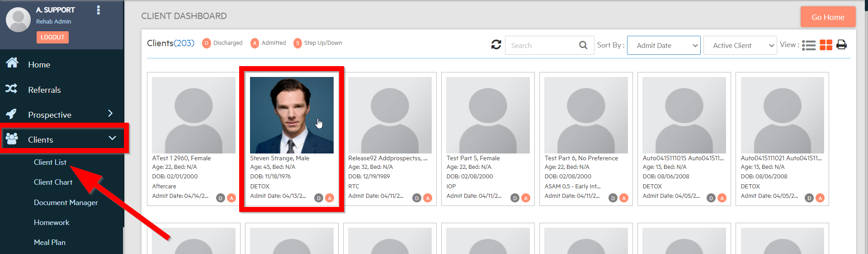Click the LOGOUT button
Image resolution: width=868 pixels, height=254 pixels.
52,37
